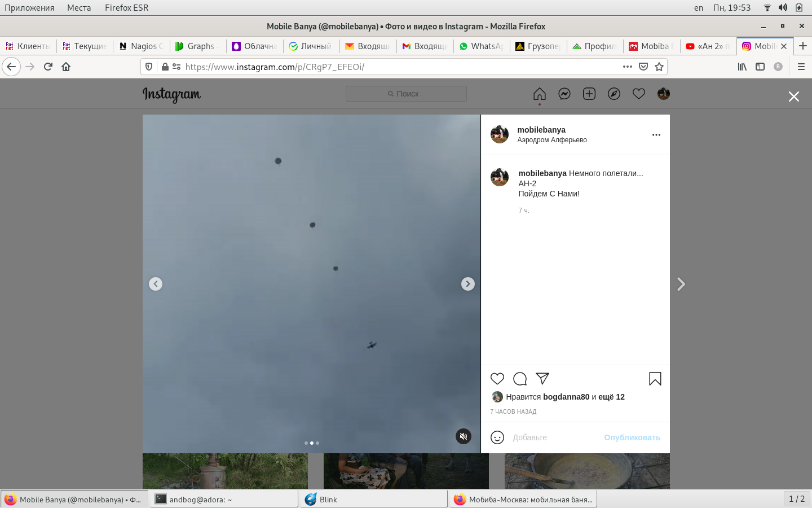The image size is (812, 508).
Task: Click the Instagram Поиск search field
Action: click(406, 94)
